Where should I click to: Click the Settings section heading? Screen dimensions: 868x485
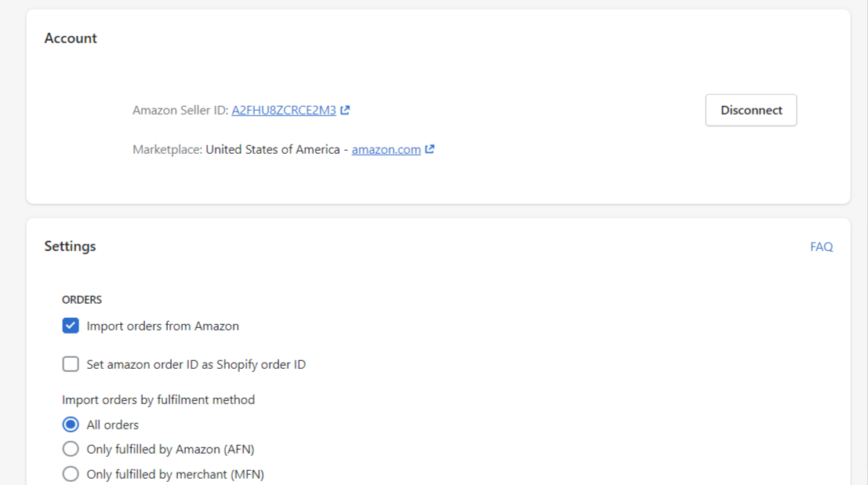[70, 246]
